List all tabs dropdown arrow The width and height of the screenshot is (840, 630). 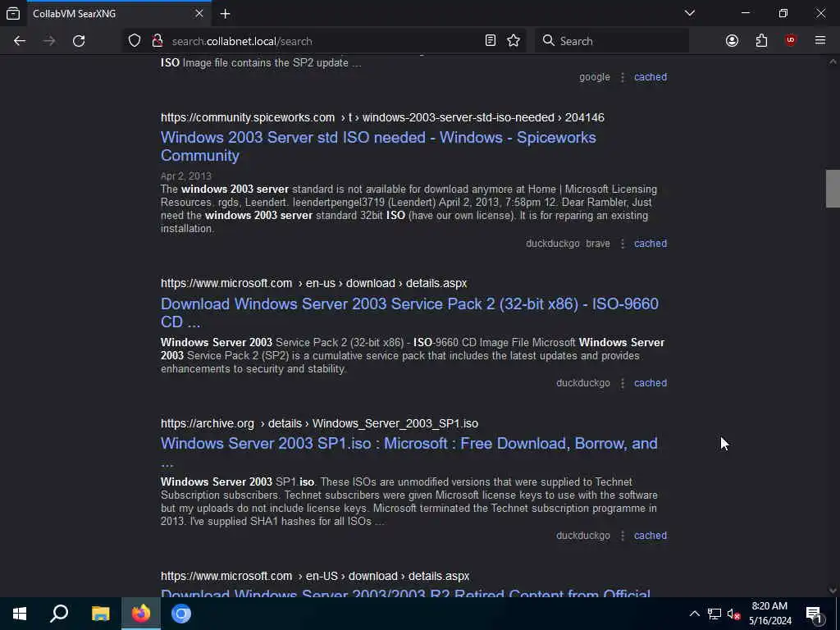click(690, 13)
